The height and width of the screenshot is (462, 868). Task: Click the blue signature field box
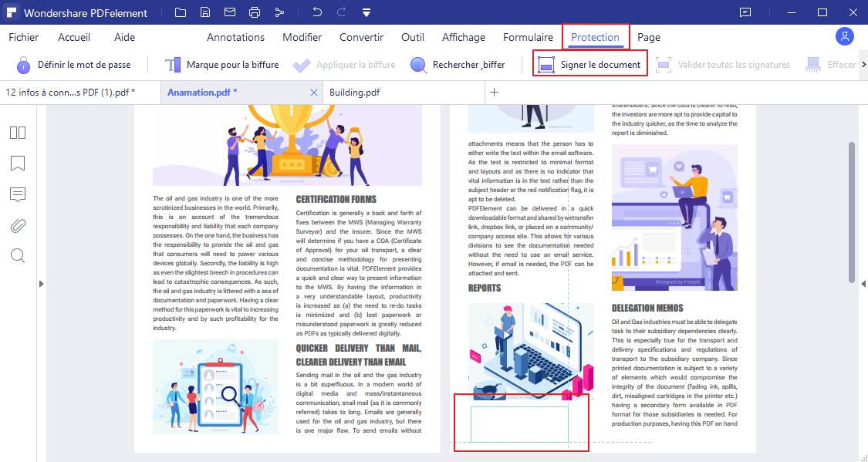tap(519, 424)
